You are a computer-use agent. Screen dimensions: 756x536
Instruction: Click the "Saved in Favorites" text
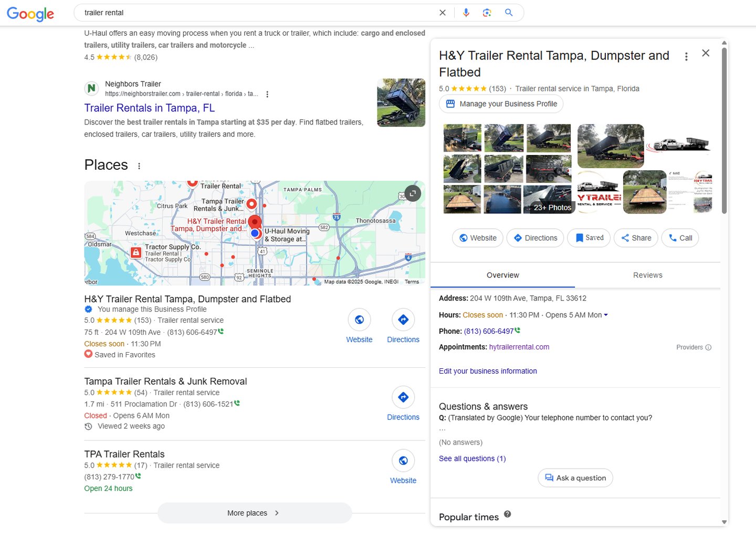coord(125,355)
